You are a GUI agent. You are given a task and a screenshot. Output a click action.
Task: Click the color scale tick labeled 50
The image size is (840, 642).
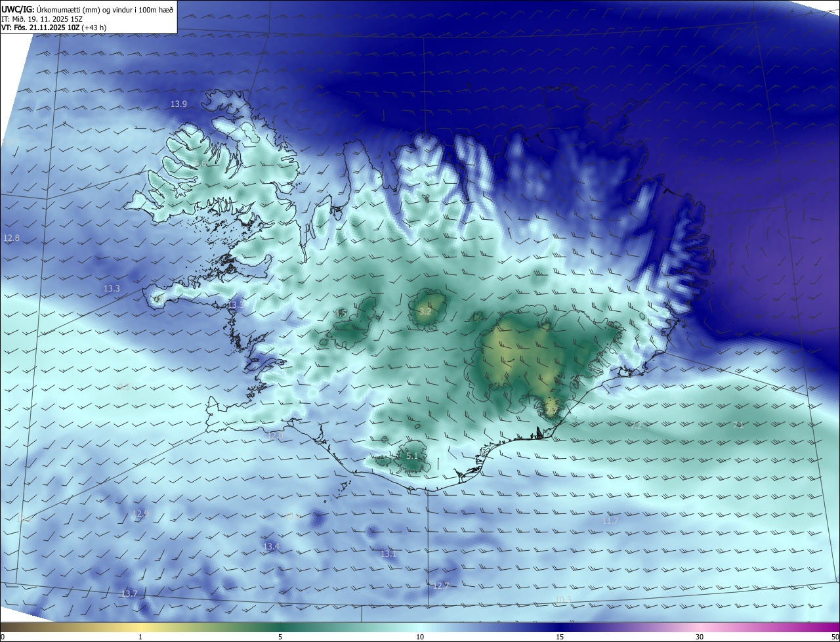pyautogui.click(x=835, y=637)
